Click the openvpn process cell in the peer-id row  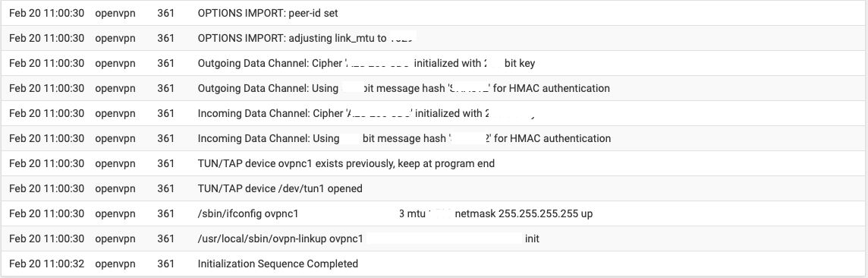(115, 13)
